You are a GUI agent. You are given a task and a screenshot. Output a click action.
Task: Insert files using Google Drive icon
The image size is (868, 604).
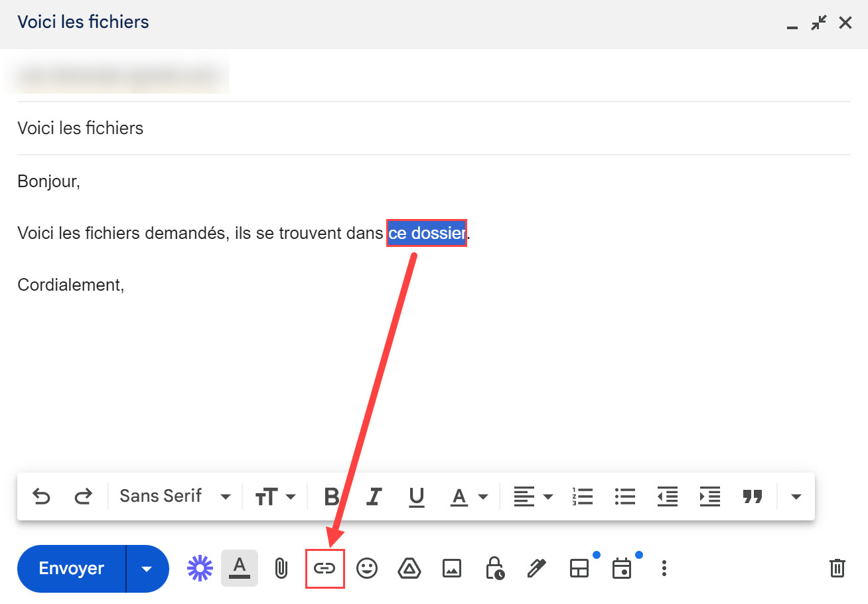tap(409, 568)
